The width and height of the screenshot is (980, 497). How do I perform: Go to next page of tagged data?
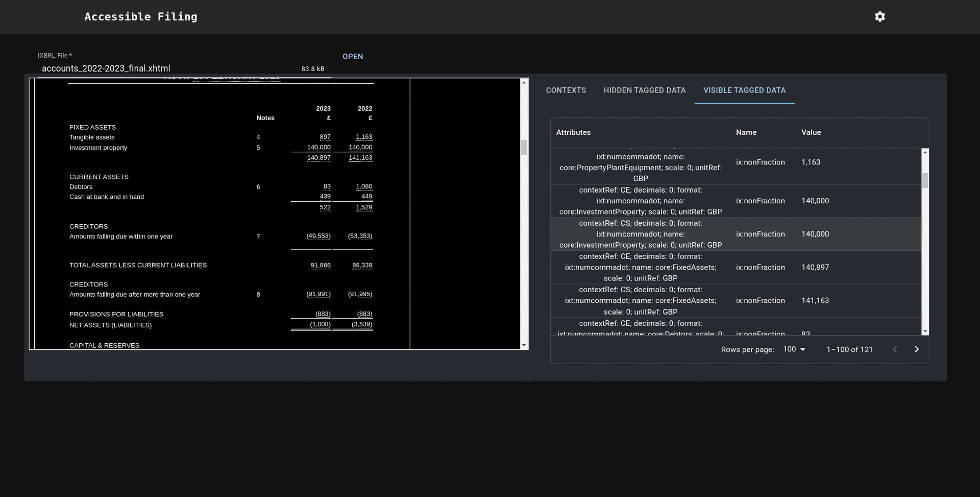(x=917, y=349)
